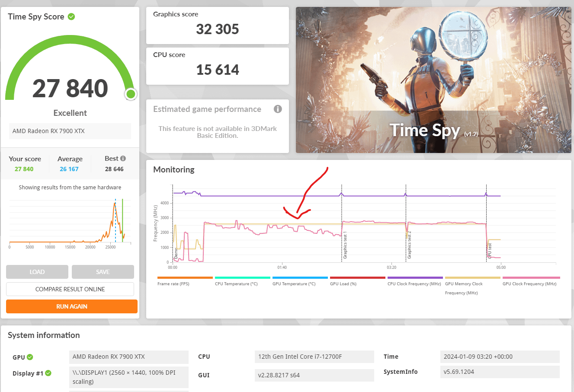The image size is (574, 392).
Task: Start the benchmark with RUN AGAIN
Action: point(72,306)
